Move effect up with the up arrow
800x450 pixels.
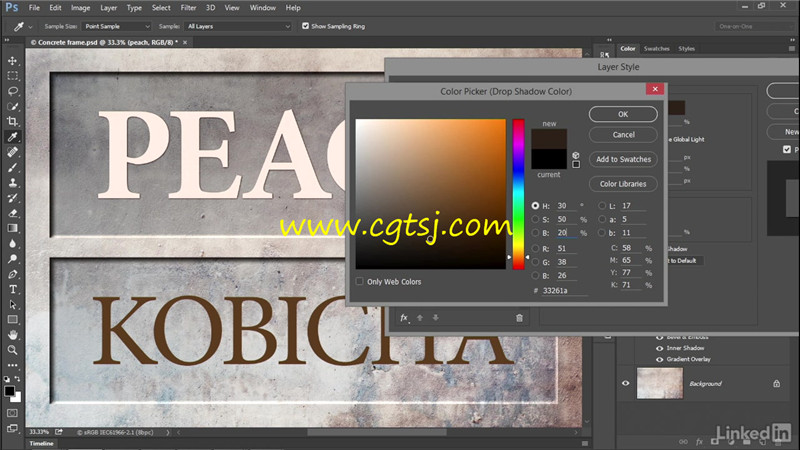420,318
